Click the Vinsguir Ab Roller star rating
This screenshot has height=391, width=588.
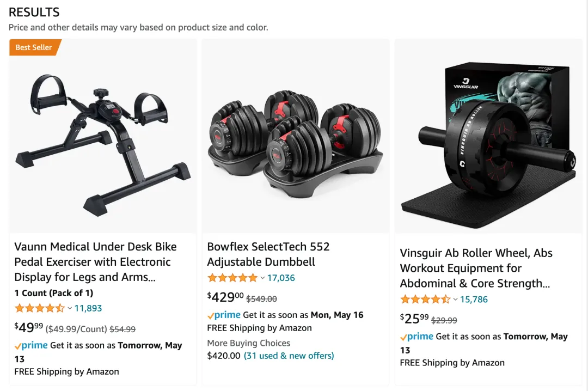pos(425,300)
